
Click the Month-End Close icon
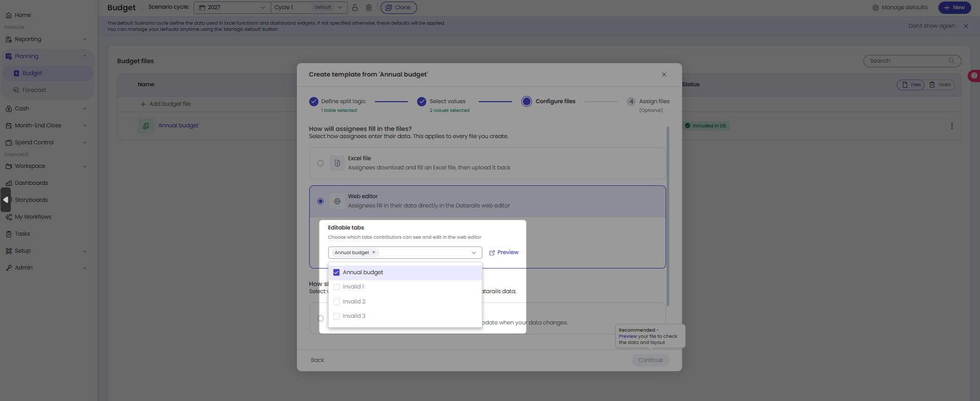tap(9, 126)
